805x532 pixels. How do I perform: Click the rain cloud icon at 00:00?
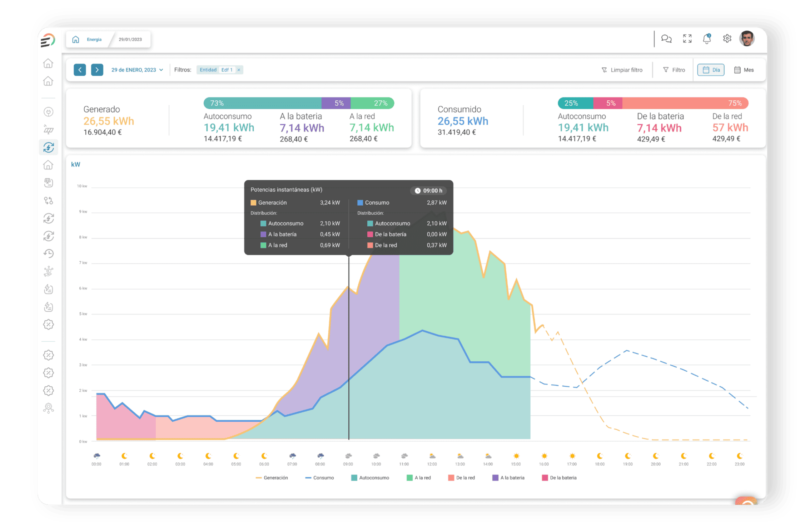coord(96,456)
